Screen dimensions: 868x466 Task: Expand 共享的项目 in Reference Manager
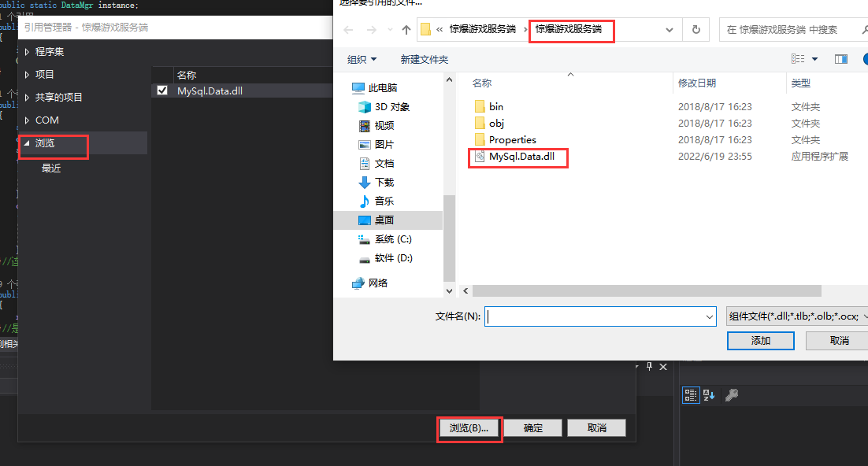click(x=27, y=98)
